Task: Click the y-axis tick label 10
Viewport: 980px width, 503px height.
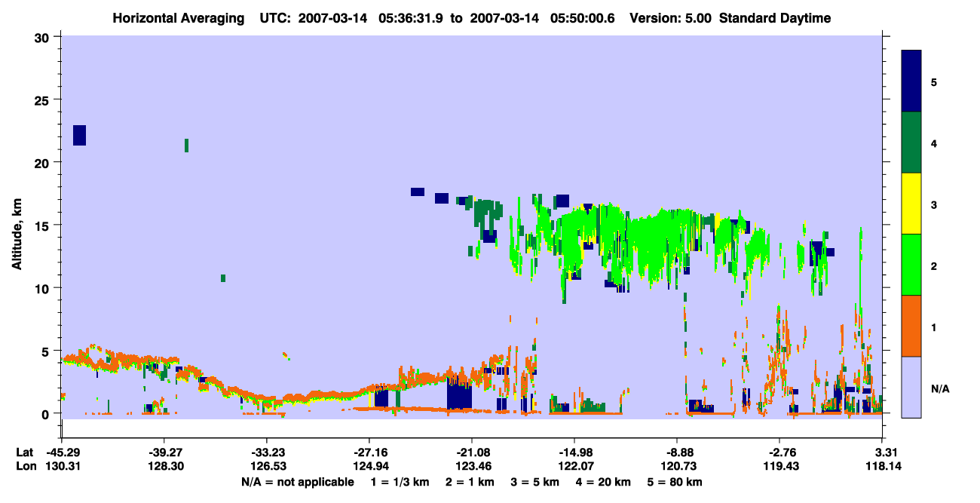Action: pos(43,288)
